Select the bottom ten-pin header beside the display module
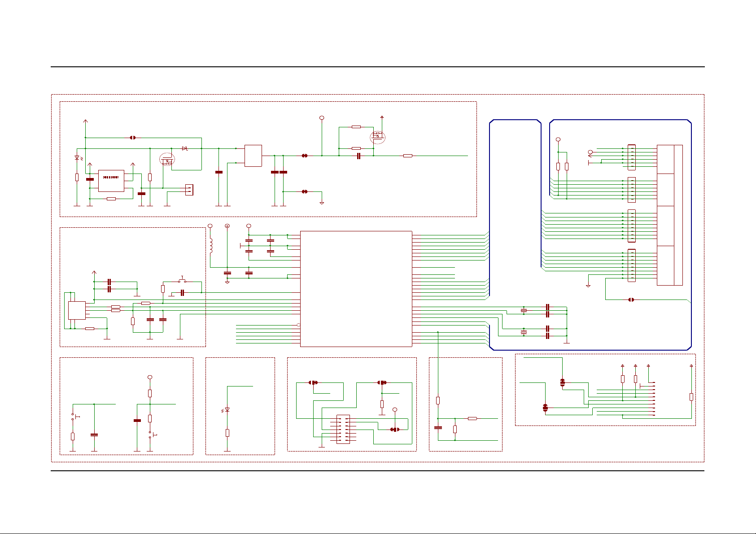Viewport: 756px width, 534px height. point(632,265)
